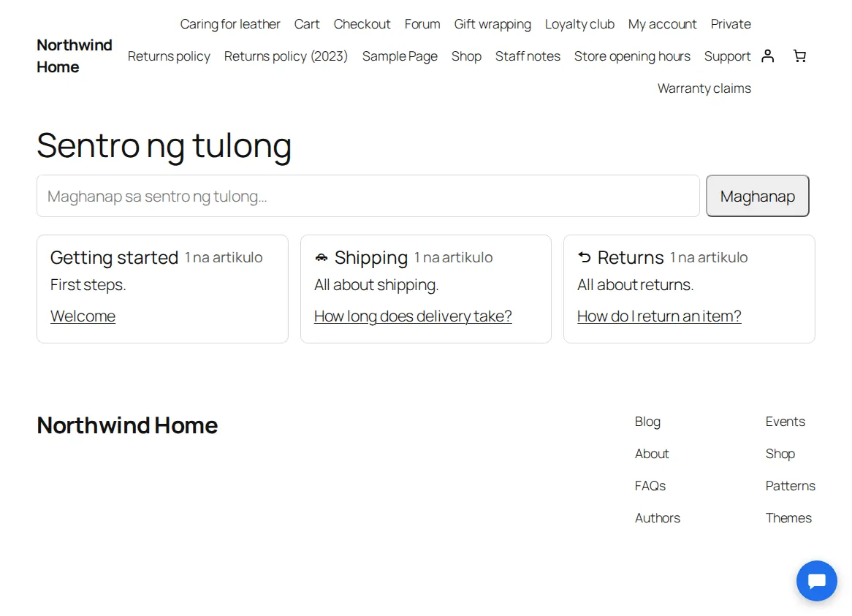
Task: Open How long does delivery take article
Action: tap(413, 316)
